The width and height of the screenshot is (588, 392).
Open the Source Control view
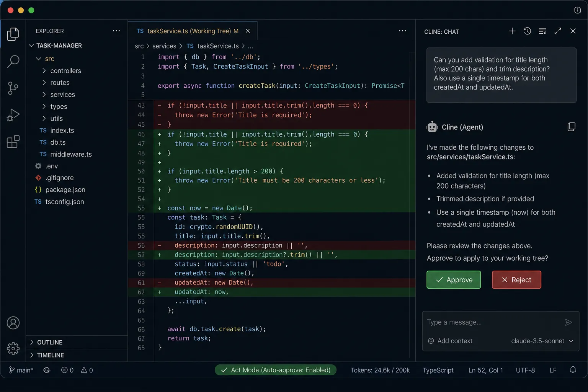pyautogui.click(x=13, y=88)
